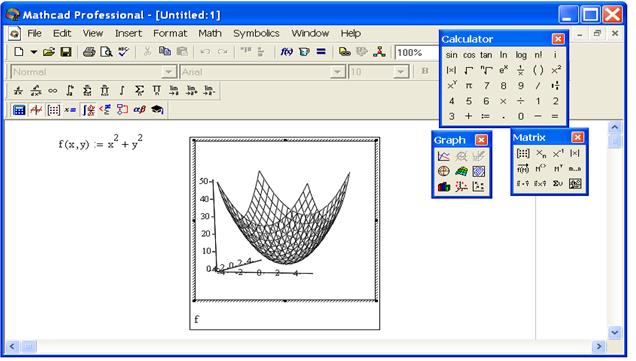
Task: Select the f(x,y) := x² + y² equation
Action: [101, 143]
